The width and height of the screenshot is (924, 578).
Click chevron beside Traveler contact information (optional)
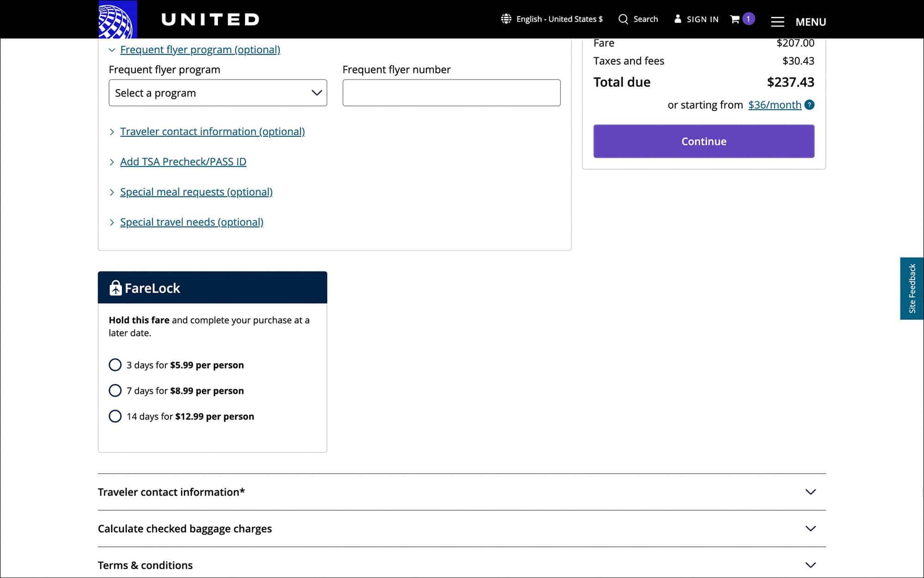pos(112,132)
